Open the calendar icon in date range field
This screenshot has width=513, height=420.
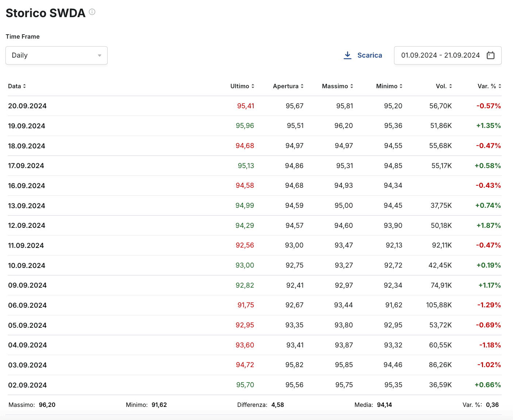[x=491, y=55]
